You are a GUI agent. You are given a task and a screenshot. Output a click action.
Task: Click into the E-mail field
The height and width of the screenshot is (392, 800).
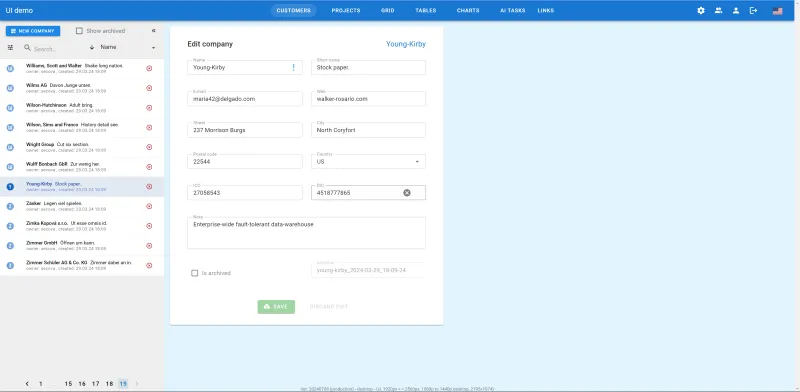click(245, 99)
